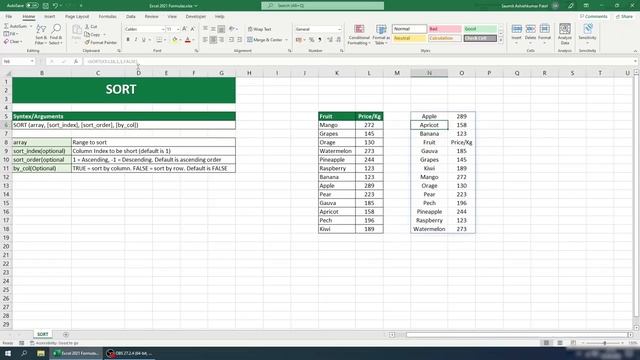Click Merge & Center
Viewport: 640px width, 360px height.
tap(265, 40)
